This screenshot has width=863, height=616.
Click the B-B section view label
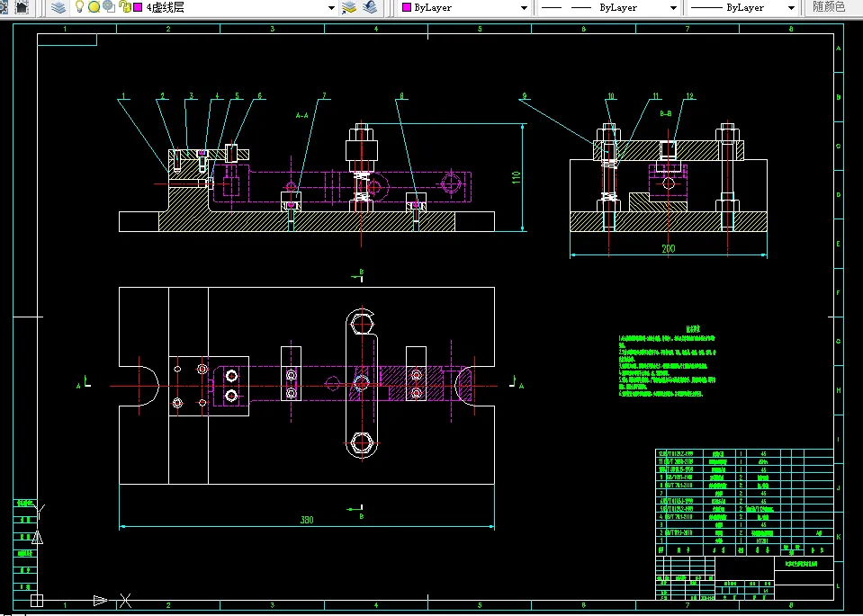666,114
